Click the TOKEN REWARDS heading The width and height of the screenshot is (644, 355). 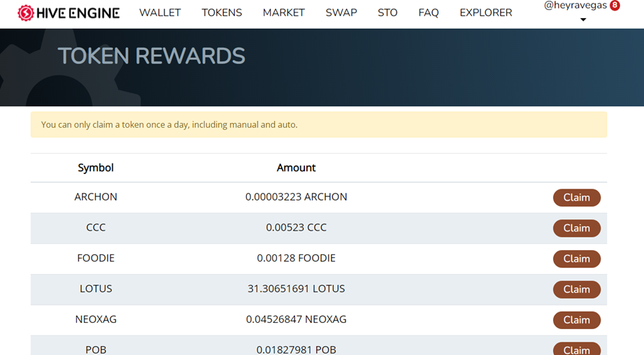pos(152,56)
